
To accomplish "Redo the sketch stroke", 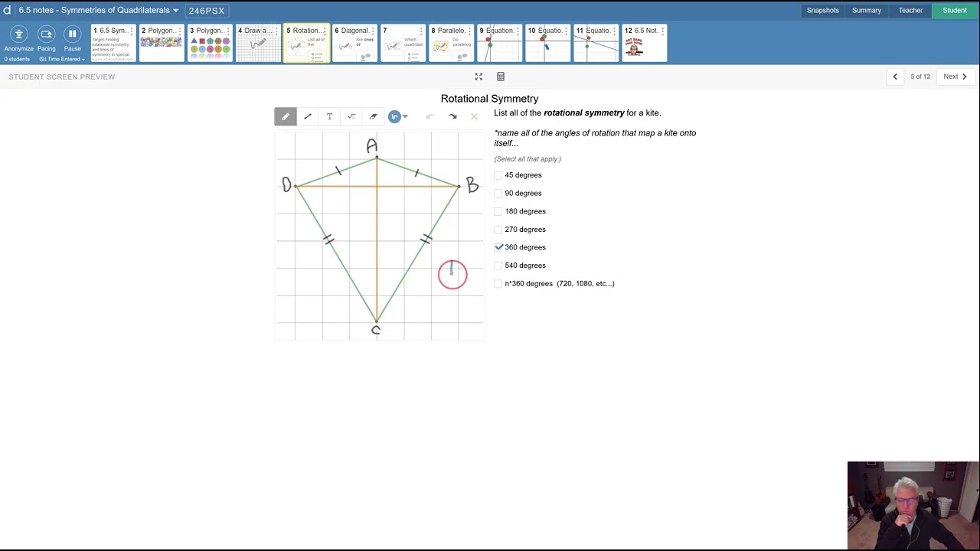I will point(452,116).
